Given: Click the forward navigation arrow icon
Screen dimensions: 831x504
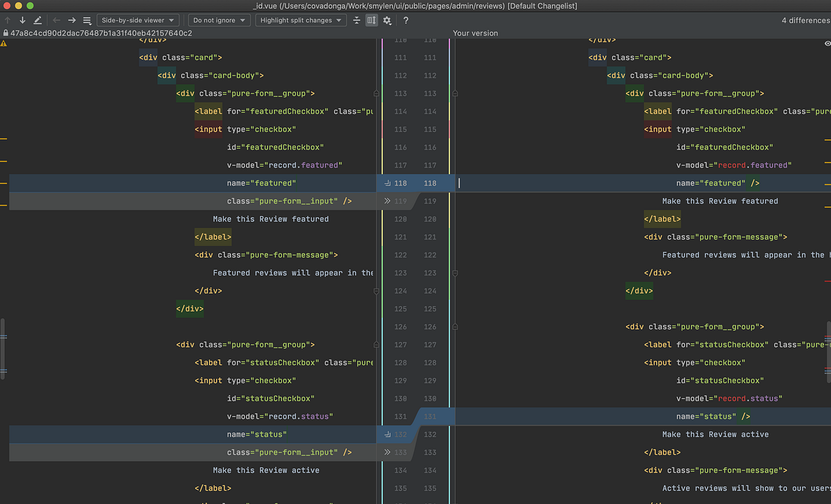Looking at the screenshot, I should pos(71,19).
